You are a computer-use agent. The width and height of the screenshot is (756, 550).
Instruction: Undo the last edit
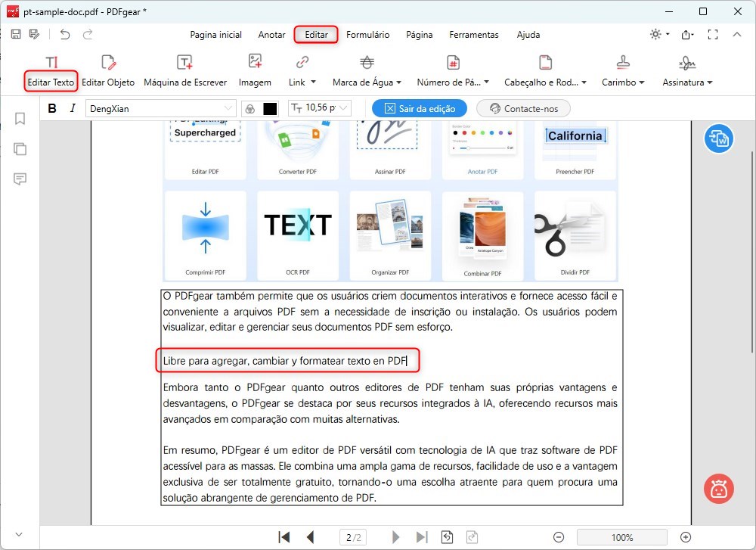pos(65,34)
